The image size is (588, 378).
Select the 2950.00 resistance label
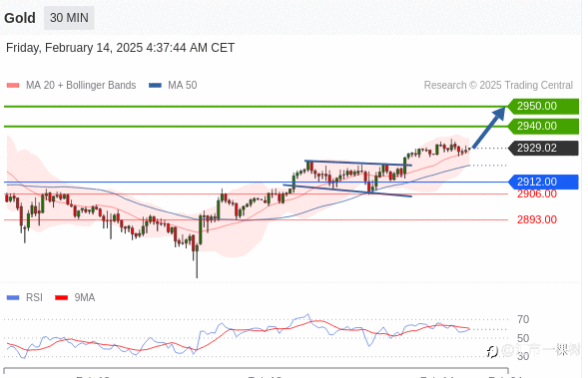(x=543, y=106)
